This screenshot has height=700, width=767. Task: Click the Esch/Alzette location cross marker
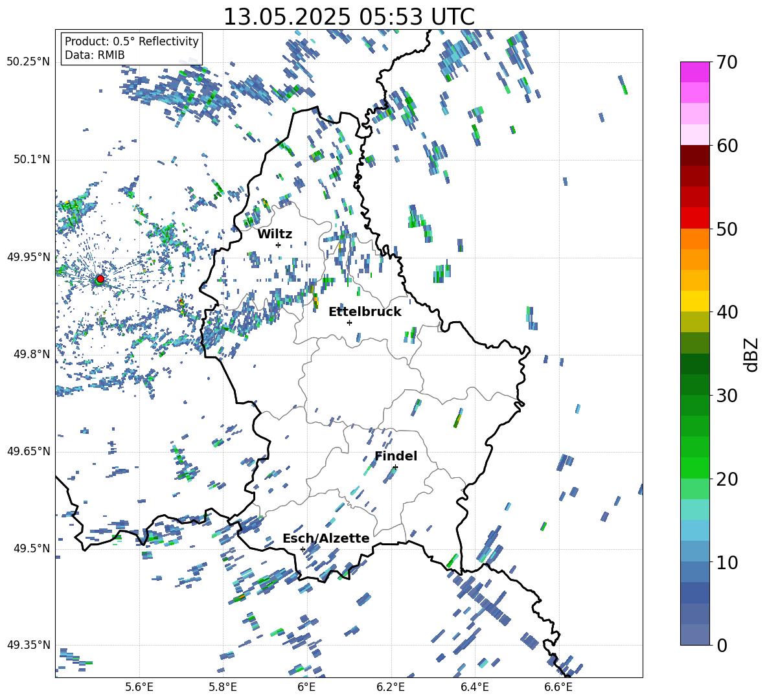click(303, 549)
